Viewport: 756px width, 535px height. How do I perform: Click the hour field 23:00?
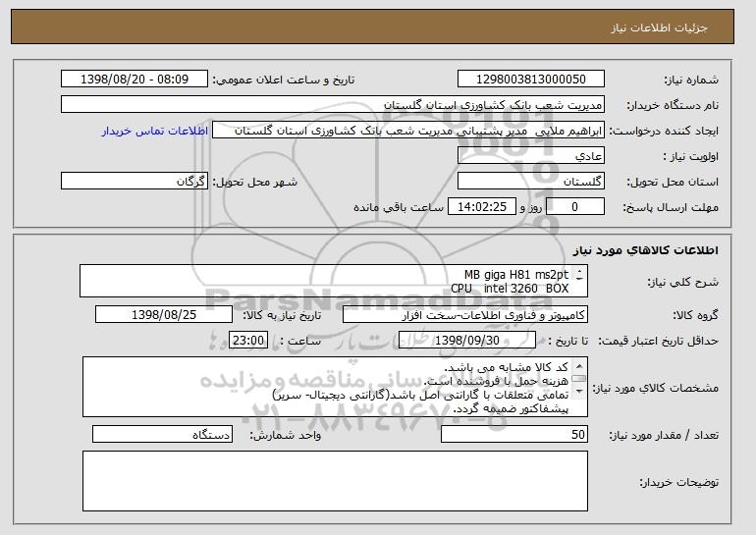248,341
